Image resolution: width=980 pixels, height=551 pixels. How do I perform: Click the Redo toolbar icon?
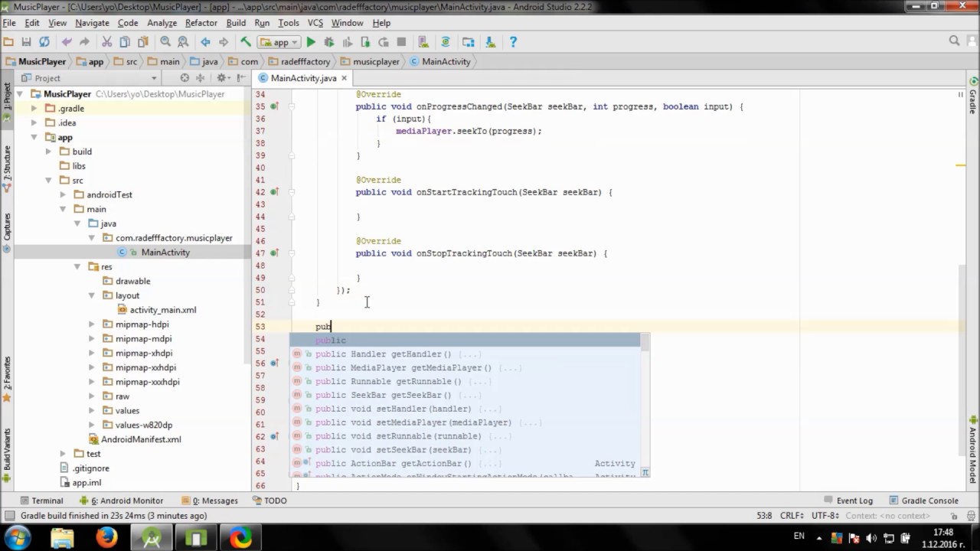(84, 42)
